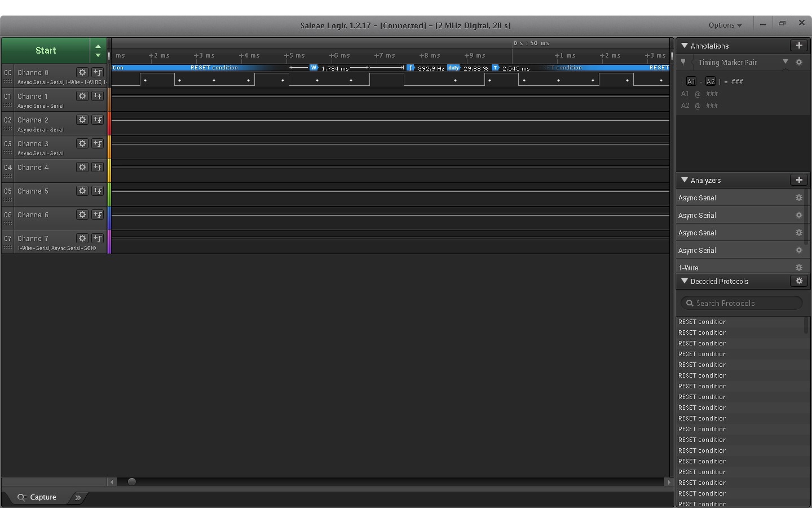This screenshot has width=812, height=508.
Task: Open Channel 1 settings gear
Action: tap(82, 96)
